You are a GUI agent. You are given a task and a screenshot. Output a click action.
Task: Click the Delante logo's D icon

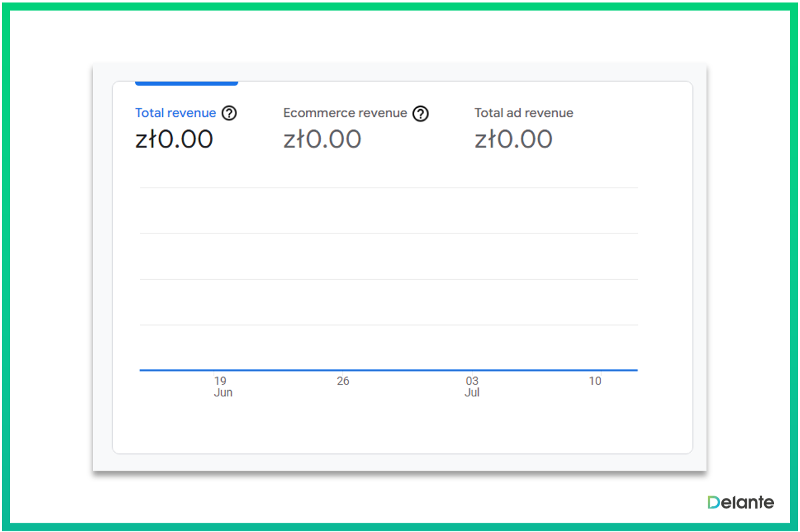coord(715,502)
